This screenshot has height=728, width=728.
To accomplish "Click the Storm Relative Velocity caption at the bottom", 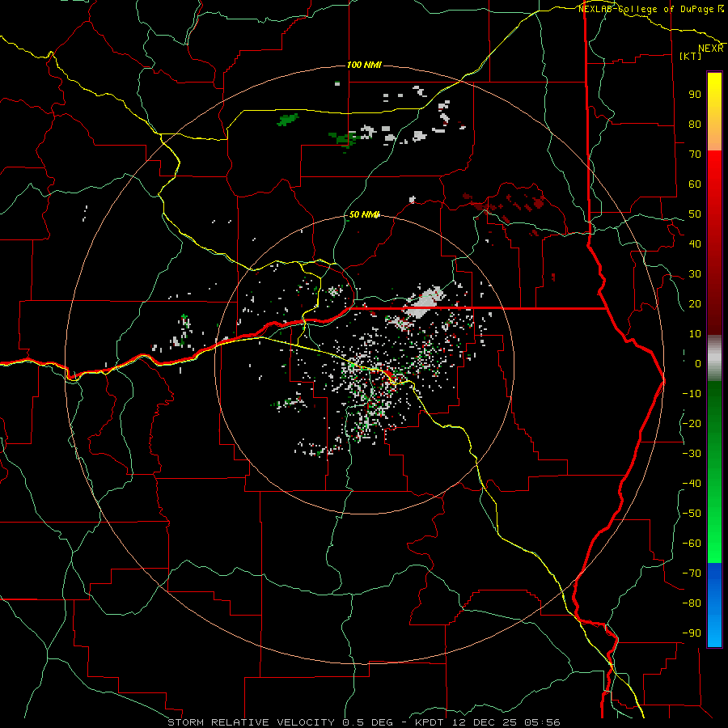I will [x=364, y=722].
